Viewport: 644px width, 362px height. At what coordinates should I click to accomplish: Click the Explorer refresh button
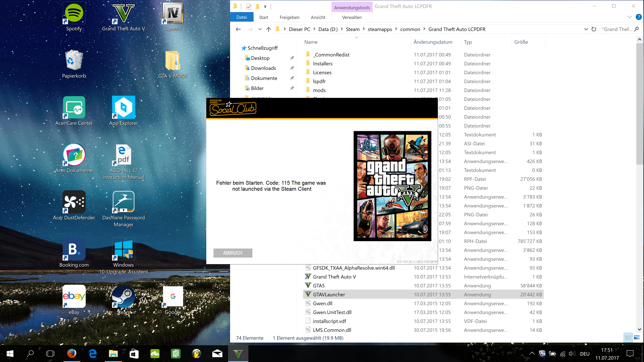(594, 29)
